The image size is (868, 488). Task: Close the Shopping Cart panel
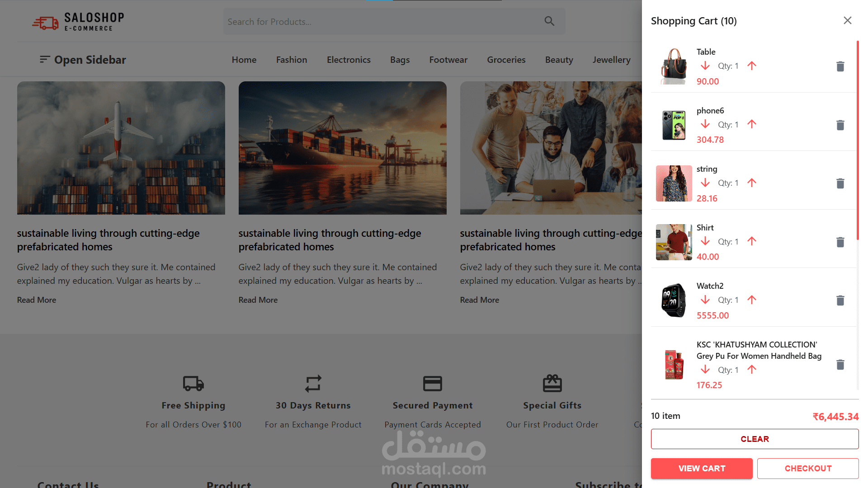[847, 21]
